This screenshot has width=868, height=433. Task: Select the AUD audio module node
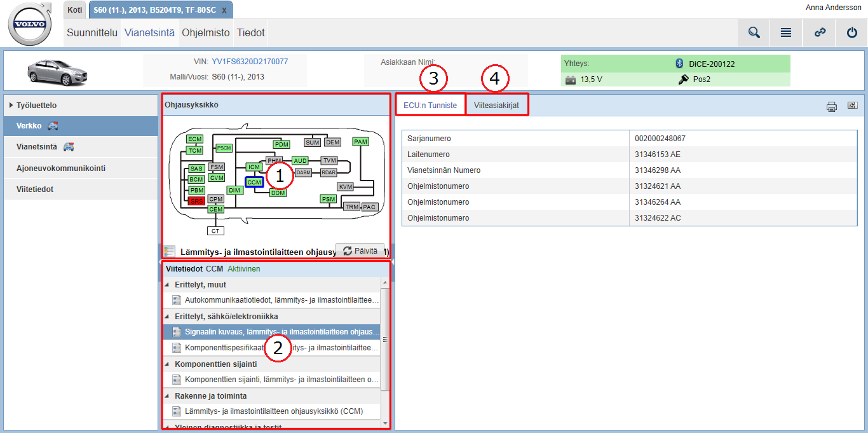(x=300, y=161)
